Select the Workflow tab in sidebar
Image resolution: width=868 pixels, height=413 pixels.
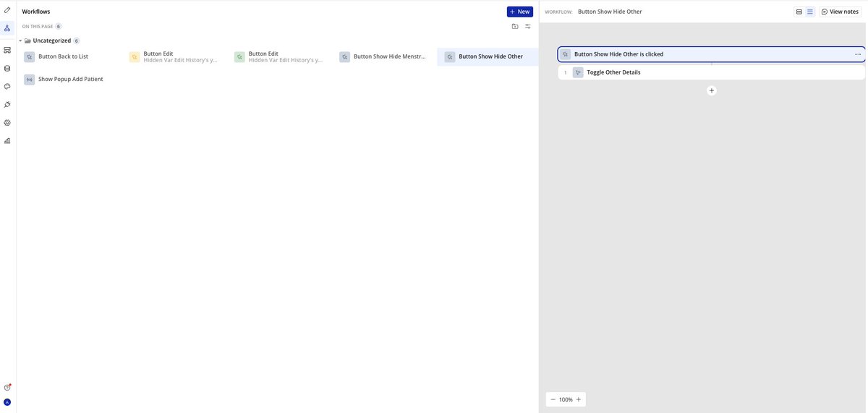click(7, 28)
